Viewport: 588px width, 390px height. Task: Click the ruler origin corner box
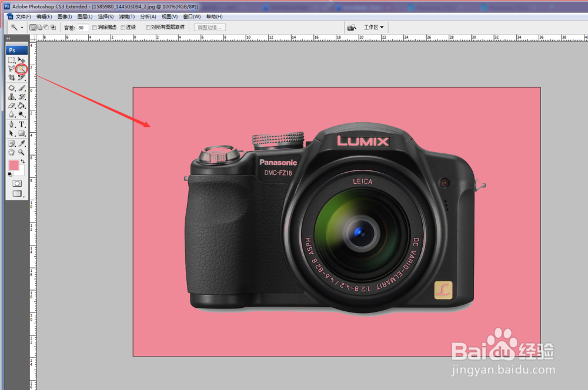[32, 38]
